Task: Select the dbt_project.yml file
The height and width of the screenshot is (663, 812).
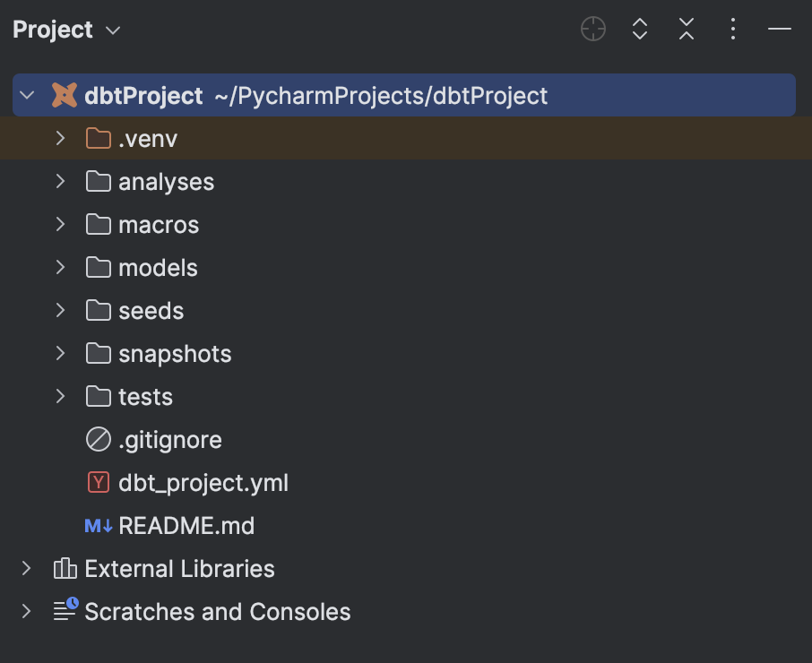Action: coord(203,482)
